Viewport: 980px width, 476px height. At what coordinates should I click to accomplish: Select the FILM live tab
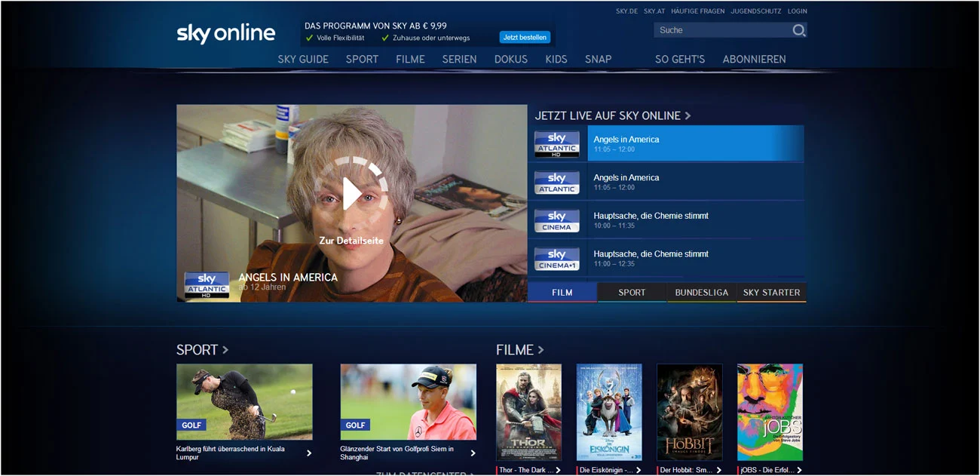tap(562, 293)
